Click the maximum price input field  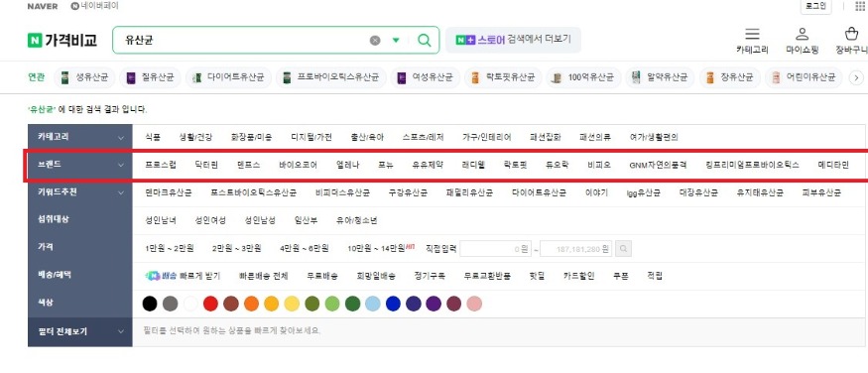(576, 249)
